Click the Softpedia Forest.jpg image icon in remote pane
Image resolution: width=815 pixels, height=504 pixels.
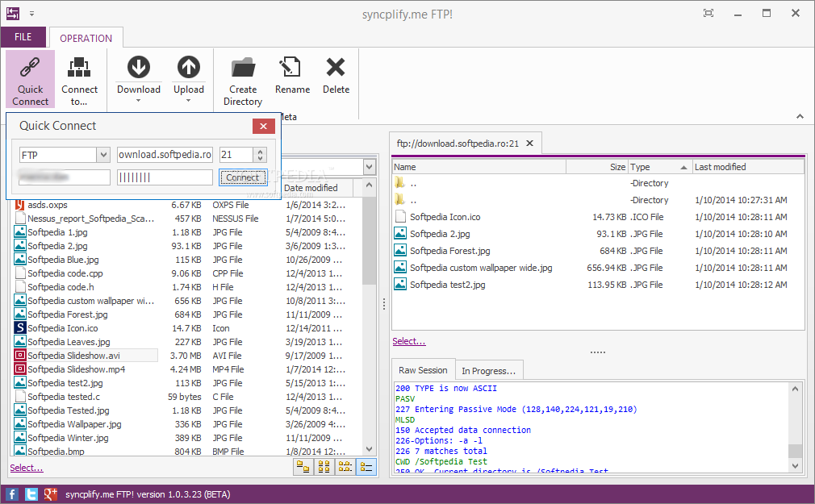click(400, 251)
